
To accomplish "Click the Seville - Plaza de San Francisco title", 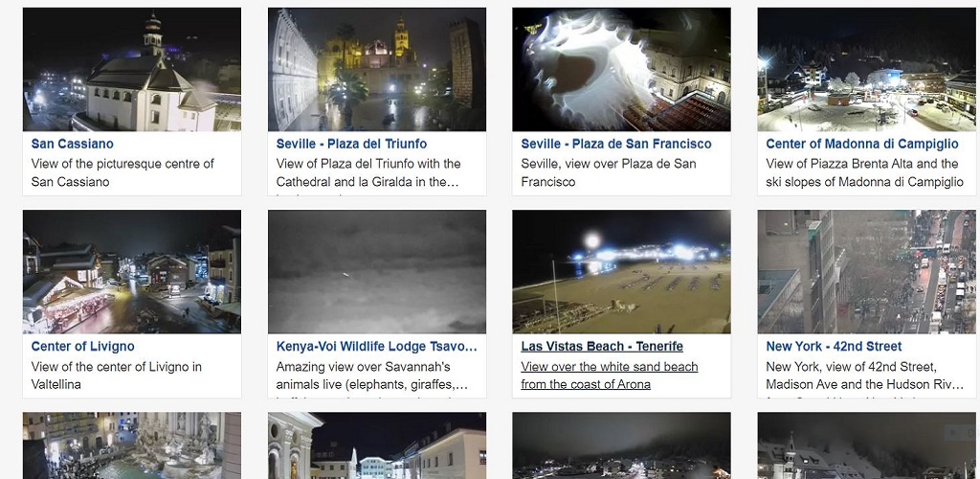I will tap(616, 144).
